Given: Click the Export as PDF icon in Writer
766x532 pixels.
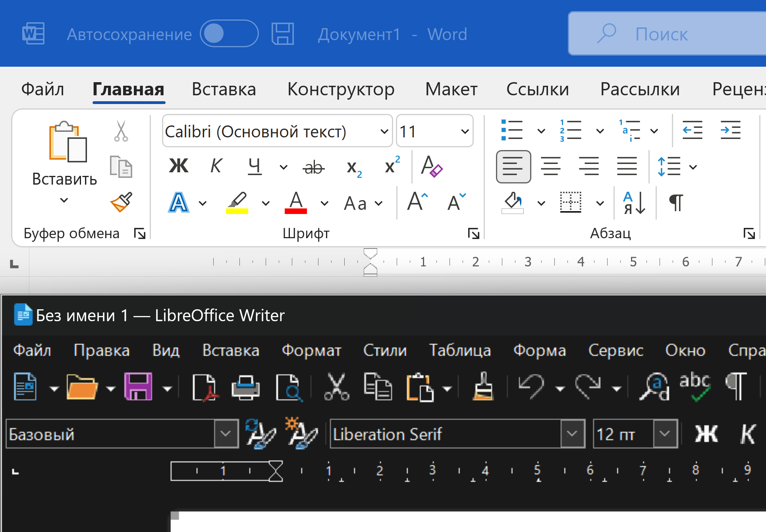Looking at the screenshot, I should (x=205, y=387).
